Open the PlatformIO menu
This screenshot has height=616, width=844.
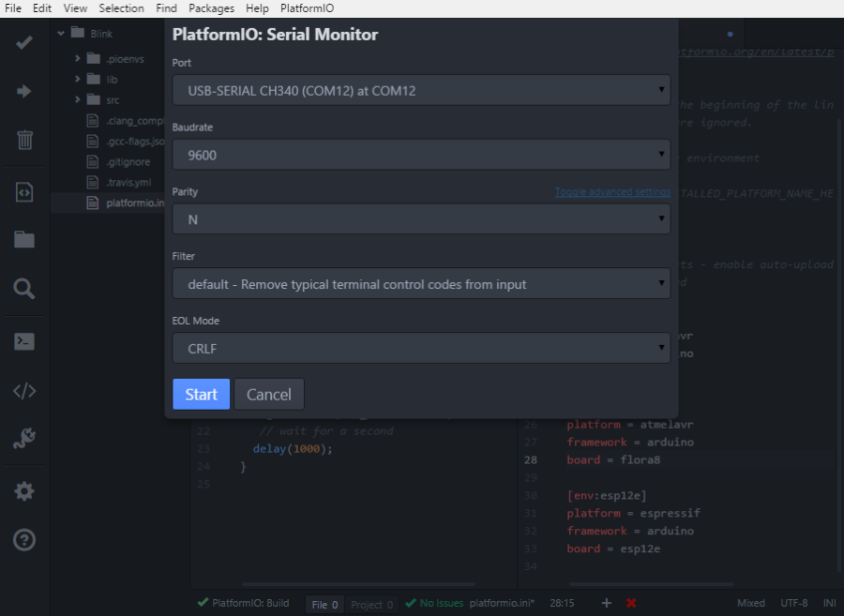point(307,8)
